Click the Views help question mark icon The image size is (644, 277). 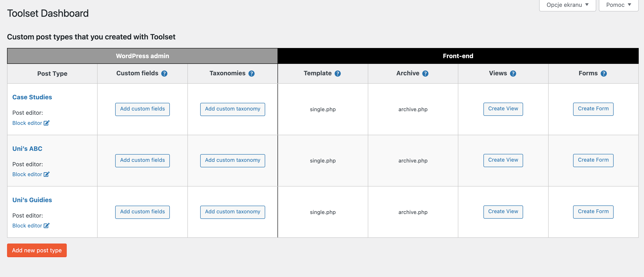coord(513,74)
